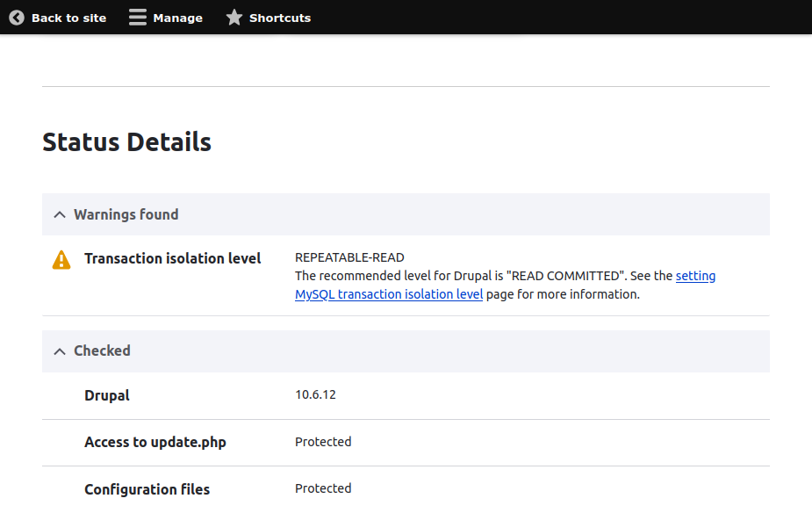Collapse the Checked section chevron
The height and width of the screenshot is (513, 812).
[x=60, y=351]
